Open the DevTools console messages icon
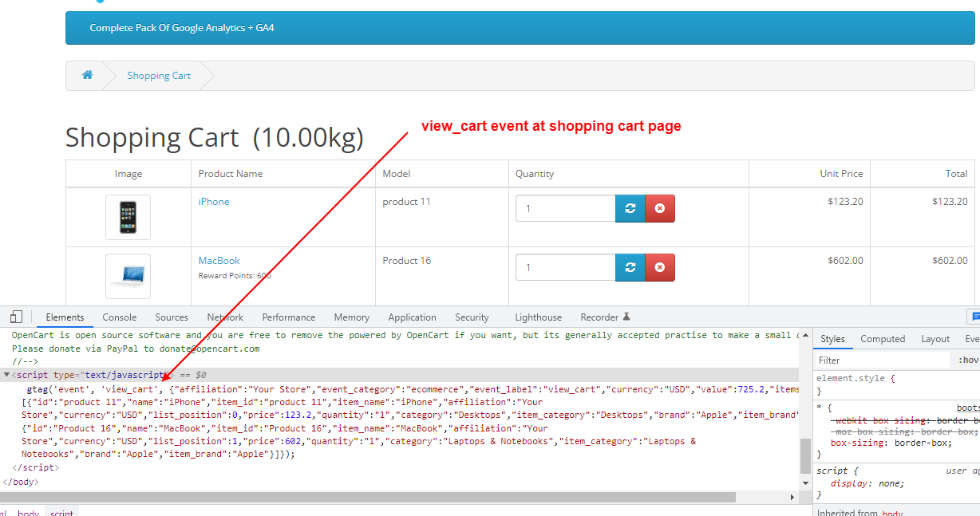Screen dimensions: 980x516 [974, 317]
